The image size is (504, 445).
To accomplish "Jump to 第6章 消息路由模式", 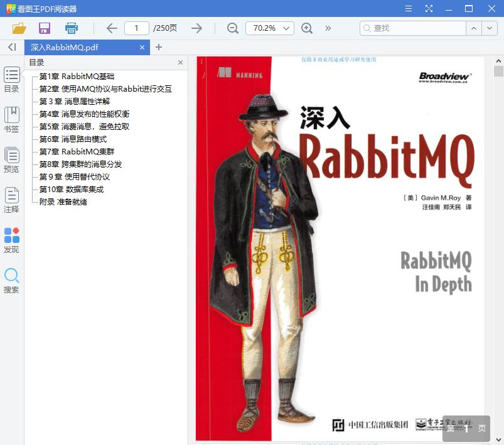I will (x=73, y=139).
